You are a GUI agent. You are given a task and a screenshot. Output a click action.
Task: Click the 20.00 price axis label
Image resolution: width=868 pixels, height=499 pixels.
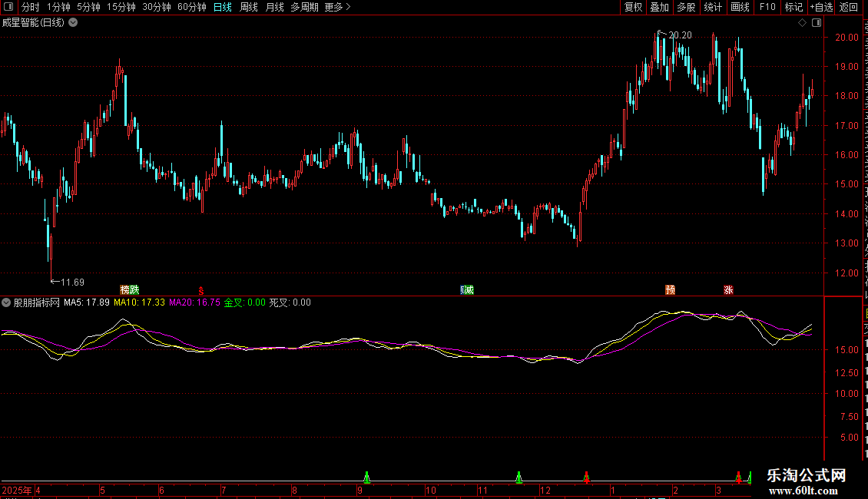point(846,38)
